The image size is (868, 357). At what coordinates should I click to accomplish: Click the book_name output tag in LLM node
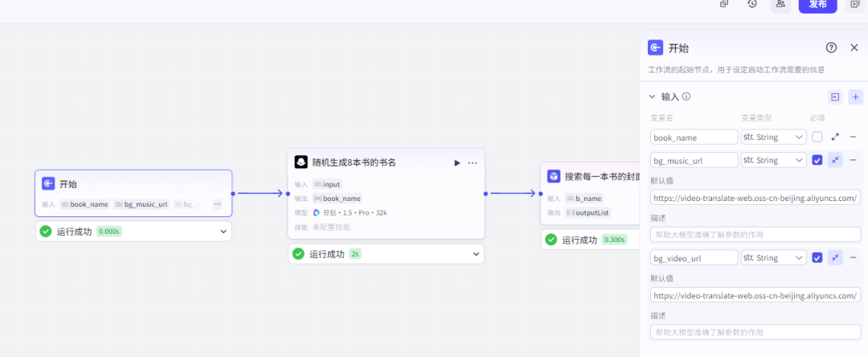[x=337, y=198]
